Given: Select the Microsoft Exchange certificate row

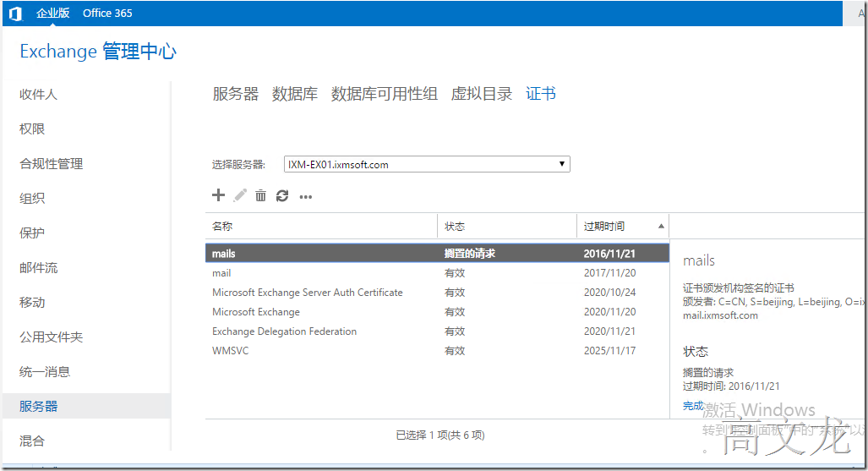Looking at the screenshot, I should pyautogui.click(x=437, y=311).
